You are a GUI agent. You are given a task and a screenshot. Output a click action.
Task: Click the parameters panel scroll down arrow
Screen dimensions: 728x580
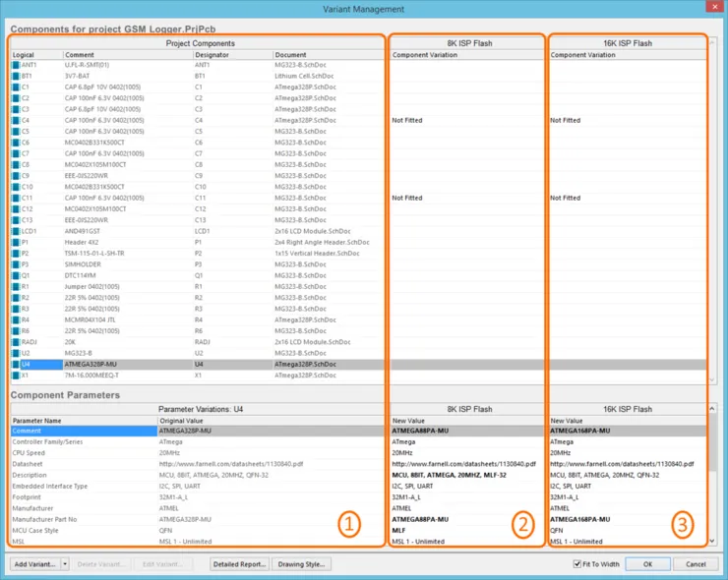pos(712,541)
